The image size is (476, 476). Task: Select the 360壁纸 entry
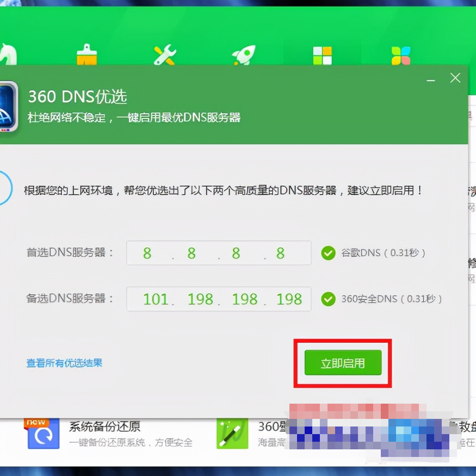[x=272, y=427]
